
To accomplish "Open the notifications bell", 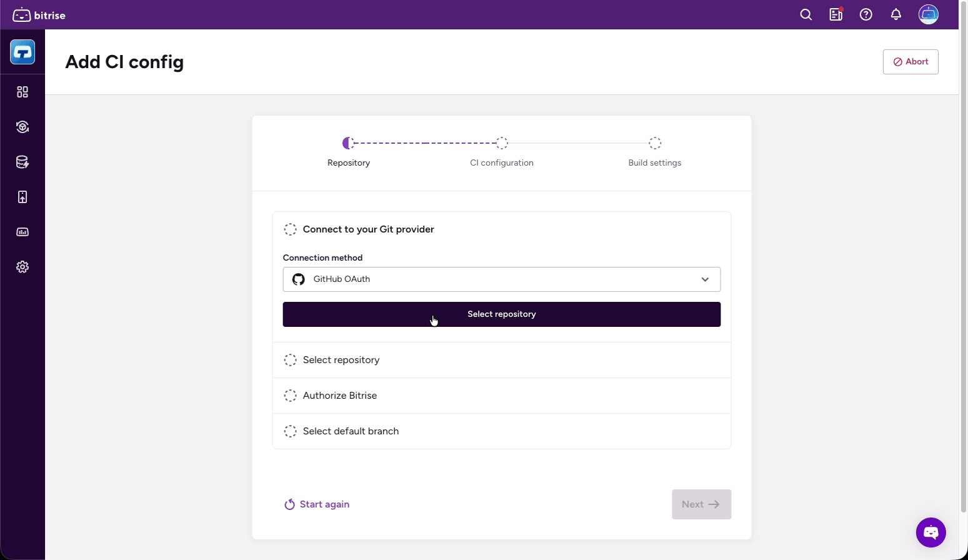I will coord(896,14).
